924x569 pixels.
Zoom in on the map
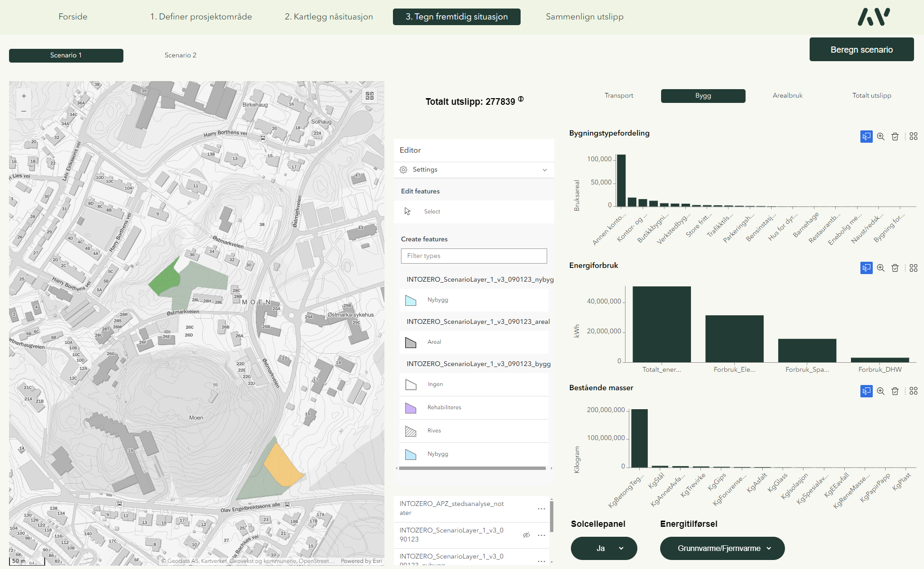24,96
